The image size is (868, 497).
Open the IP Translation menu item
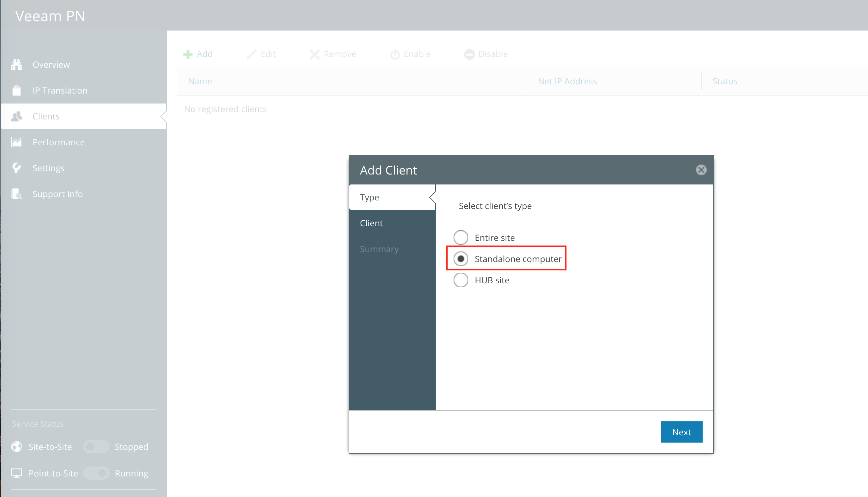coord(83,91)
